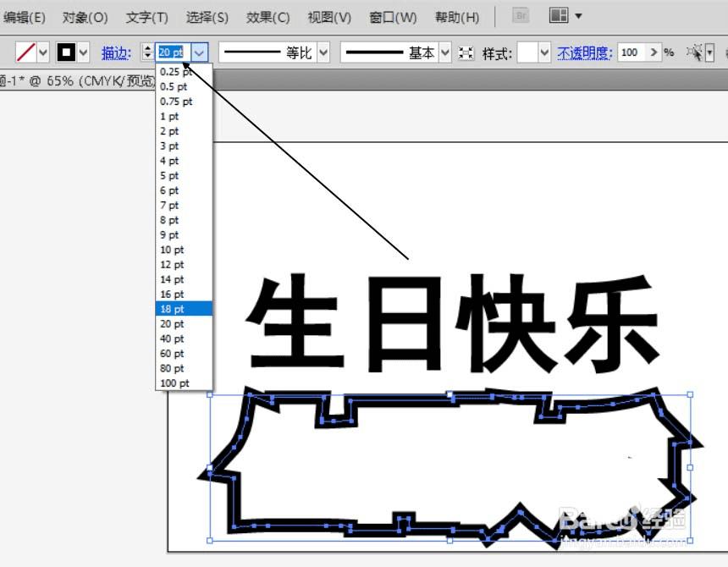Click the select similar objects icon
The image size is (728, 567).
click(x=695, y=52)
